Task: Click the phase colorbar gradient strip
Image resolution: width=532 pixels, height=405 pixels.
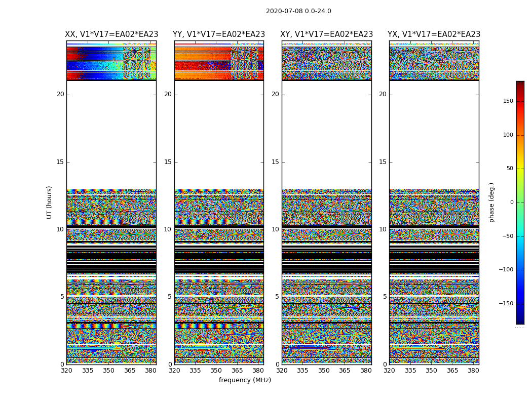Action: [x=520, y=202]
